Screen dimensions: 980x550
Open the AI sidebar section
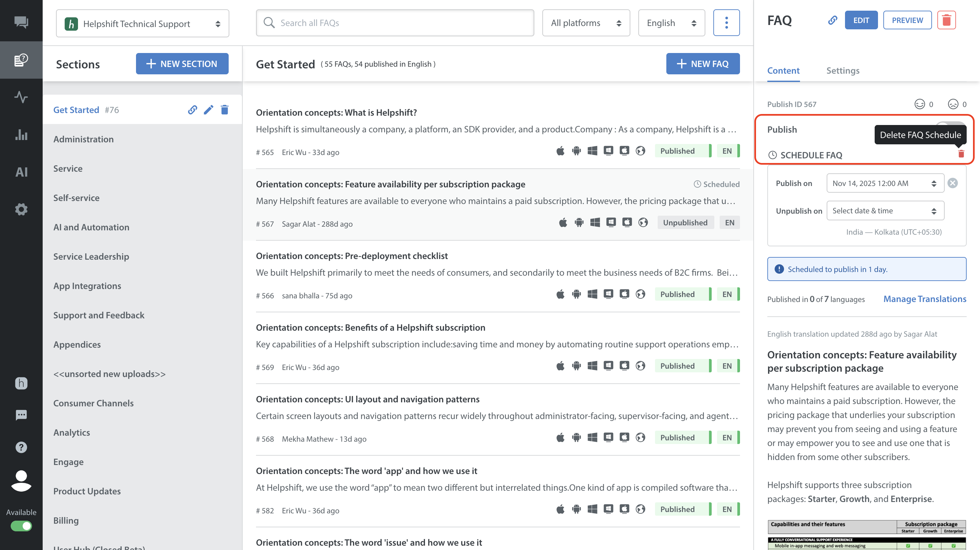(21, 172)
